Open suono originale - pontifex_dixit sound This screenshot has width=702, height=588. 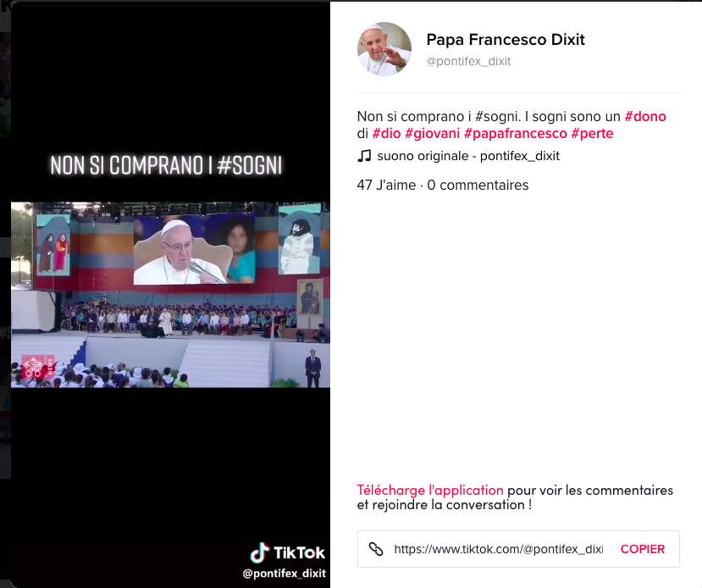click(x=468, y=156)
